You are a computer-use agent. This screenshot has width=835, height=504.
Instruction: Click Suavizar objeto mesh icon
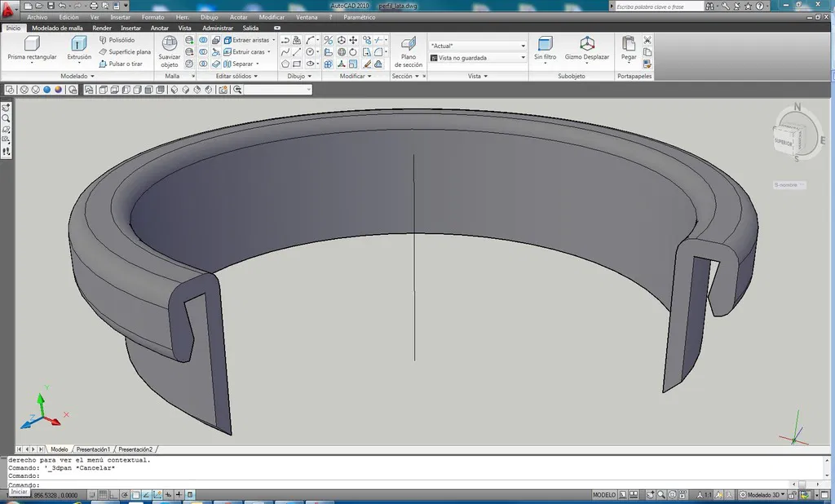[170, 44]
